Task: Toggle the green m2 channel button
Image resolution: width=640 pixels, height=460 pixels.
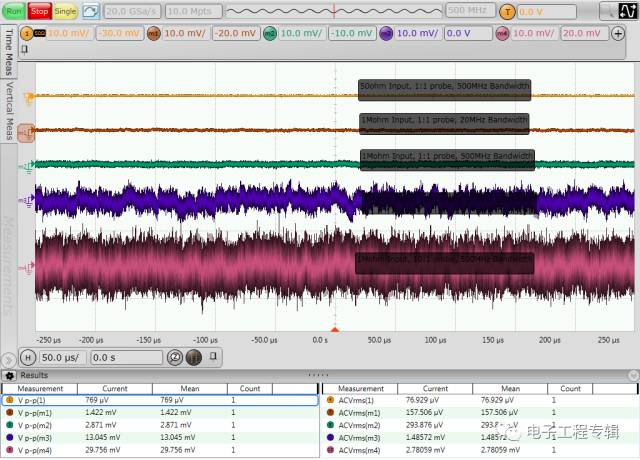Action: coord(270,33)
